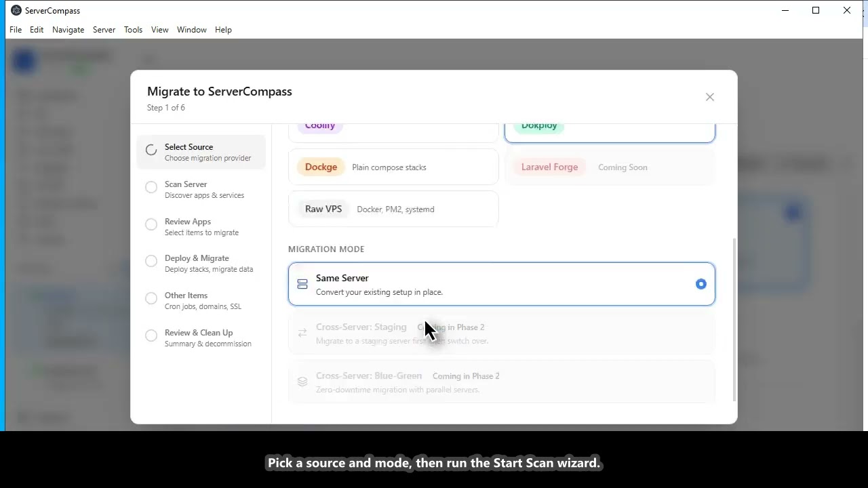Viewport: 868px width, 488px height.
Task: Open the File menu
Action: click(x=16, y=30)
